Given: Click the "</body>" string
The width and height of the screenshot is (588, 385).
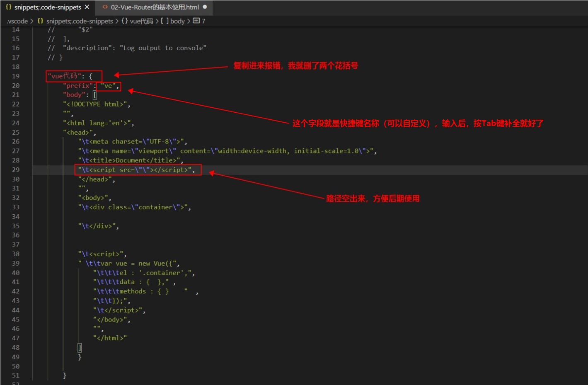Looking at the screenshot, I should coord(110,320).
